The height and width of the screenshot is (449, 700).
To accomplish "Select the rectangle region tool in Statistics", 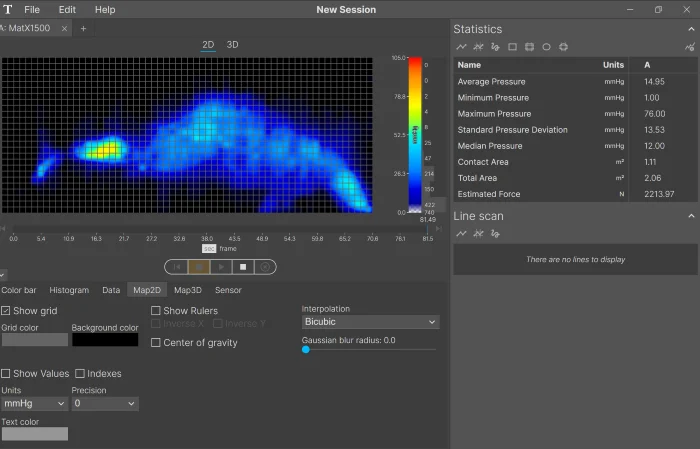I will (512, 47).
